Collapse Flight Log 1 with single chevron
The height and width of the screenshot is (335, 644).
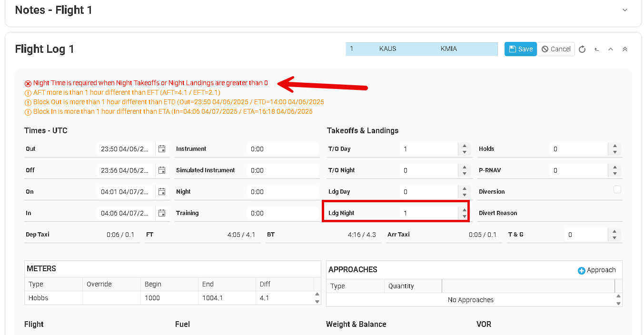pyautogui.click(x=611, y=49)
